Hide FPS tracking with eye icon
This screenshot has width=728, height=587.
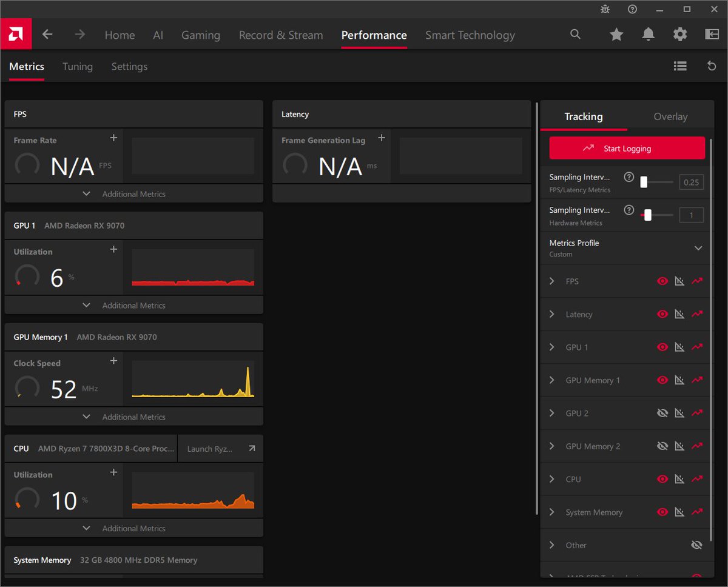coord(662,281)
